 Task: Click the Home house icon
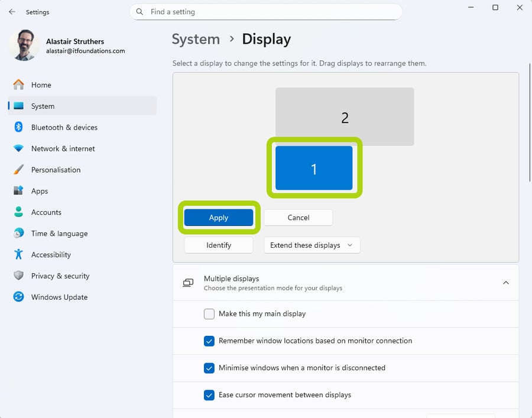[20, 85]
